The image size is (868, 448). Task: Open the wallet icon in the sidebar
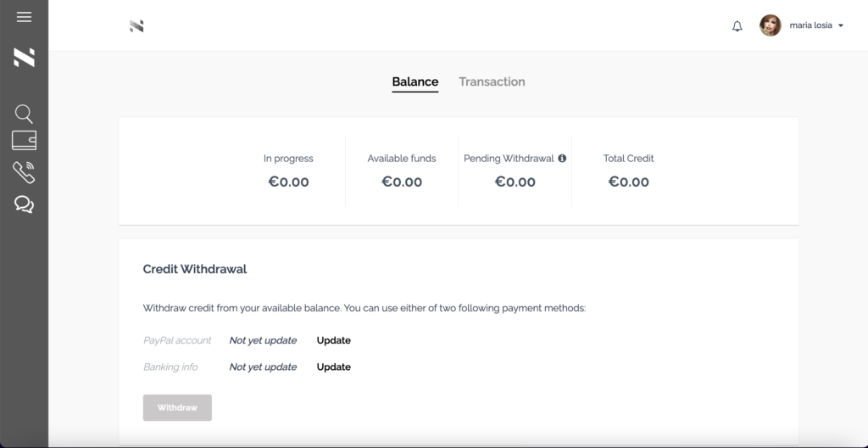pos(24,140)
